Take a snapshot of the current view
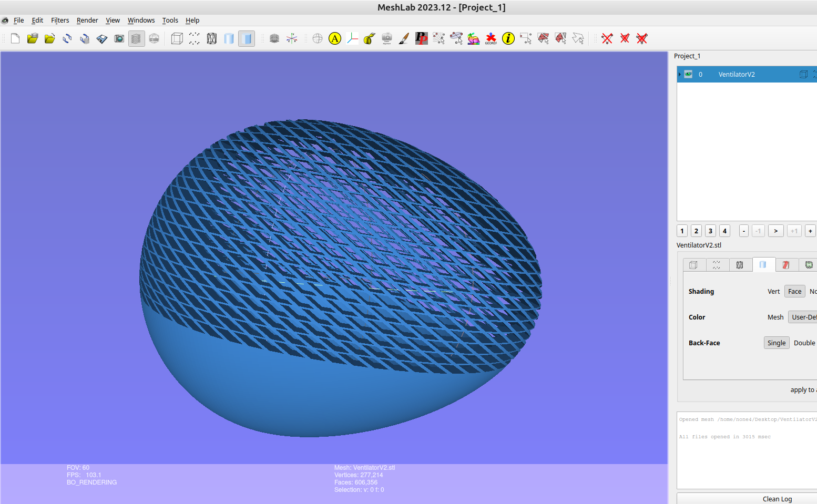This screenshot has width=817, height=504. click(x=119, y=38)
